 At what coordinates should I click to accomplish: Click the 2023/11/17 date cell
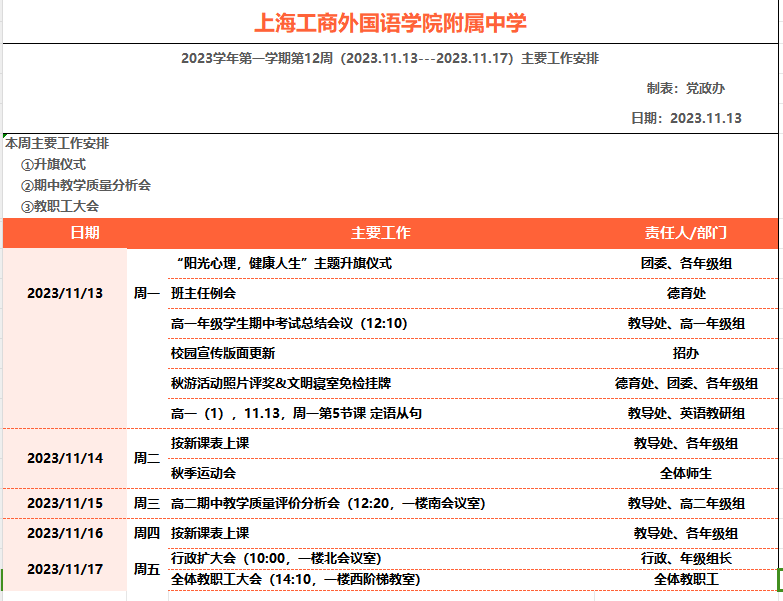pos(65,569)
